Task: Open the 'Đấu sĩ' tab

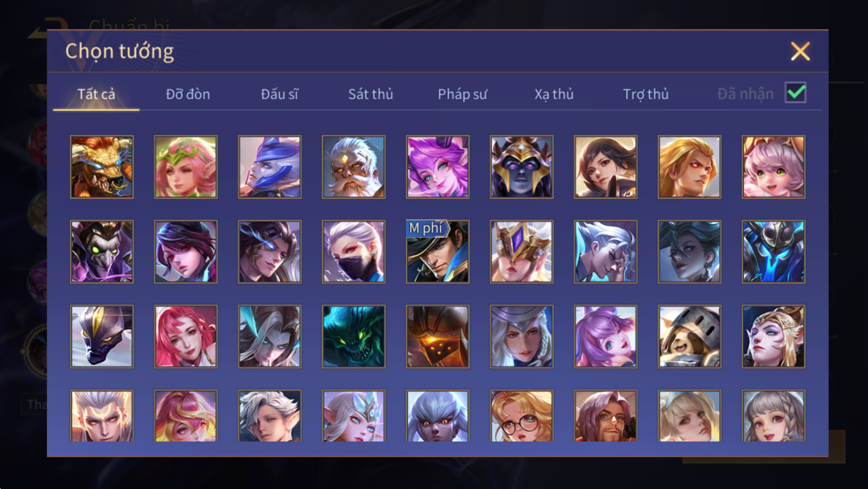Action: click(280, 94)
